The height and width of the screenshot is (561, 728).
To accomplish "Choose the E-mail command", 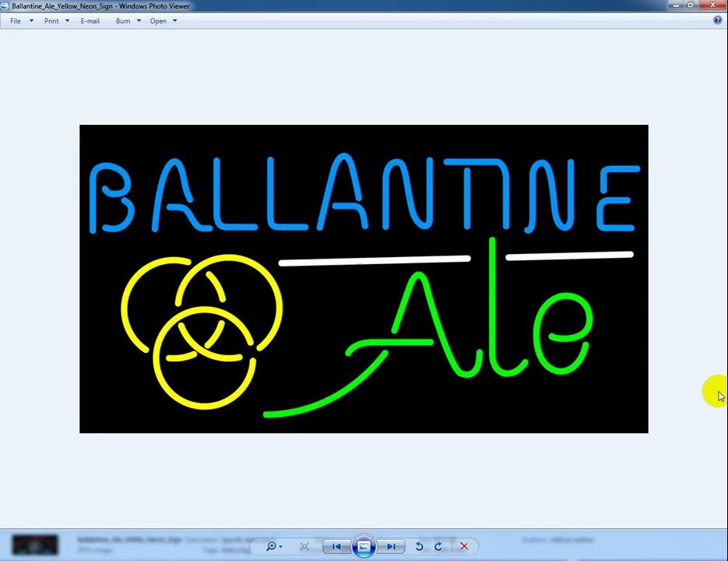I will coord(90,21).
